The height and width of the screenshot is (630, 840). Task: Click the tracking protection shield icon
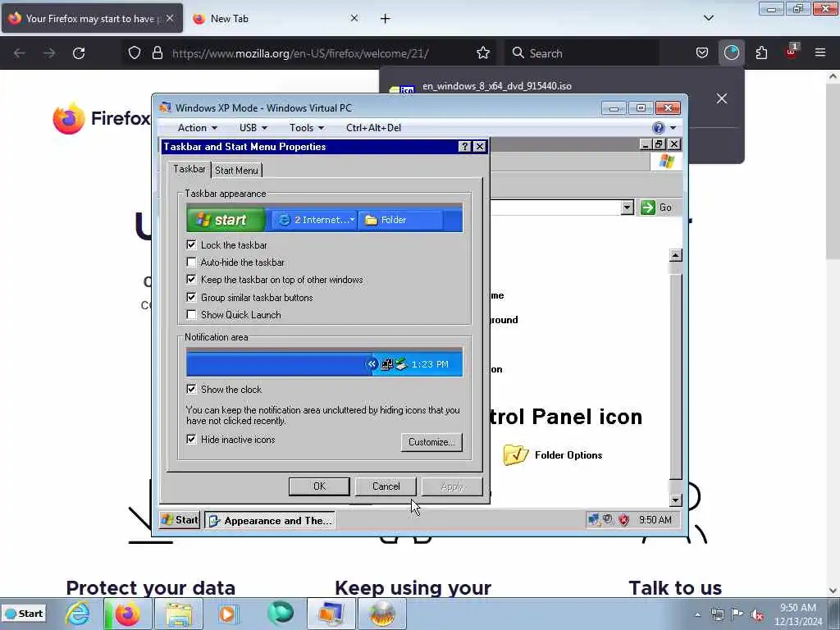[135, 53]
